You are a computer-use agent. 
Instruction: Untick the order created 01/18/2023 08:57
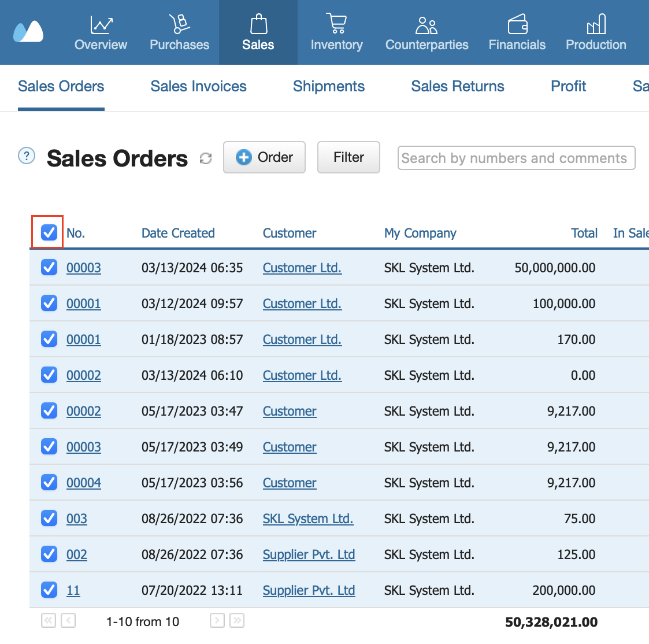[49, 339]
